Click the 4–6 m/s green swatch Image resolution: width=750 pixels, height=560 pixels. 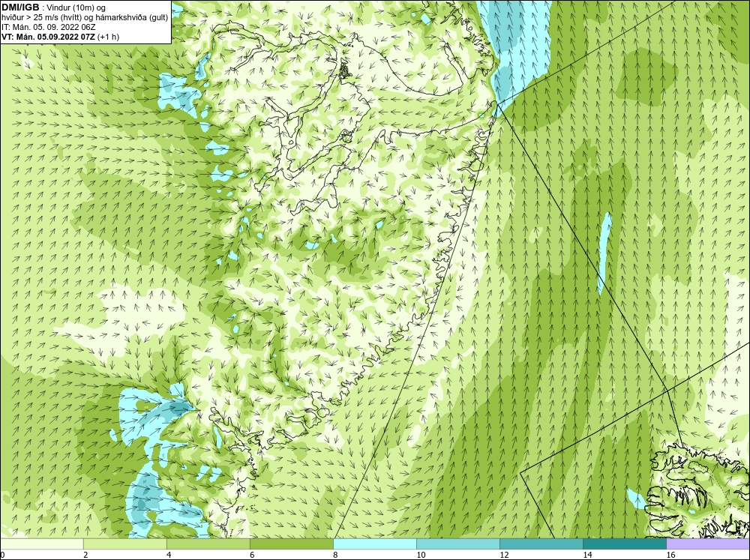point(208,544)
